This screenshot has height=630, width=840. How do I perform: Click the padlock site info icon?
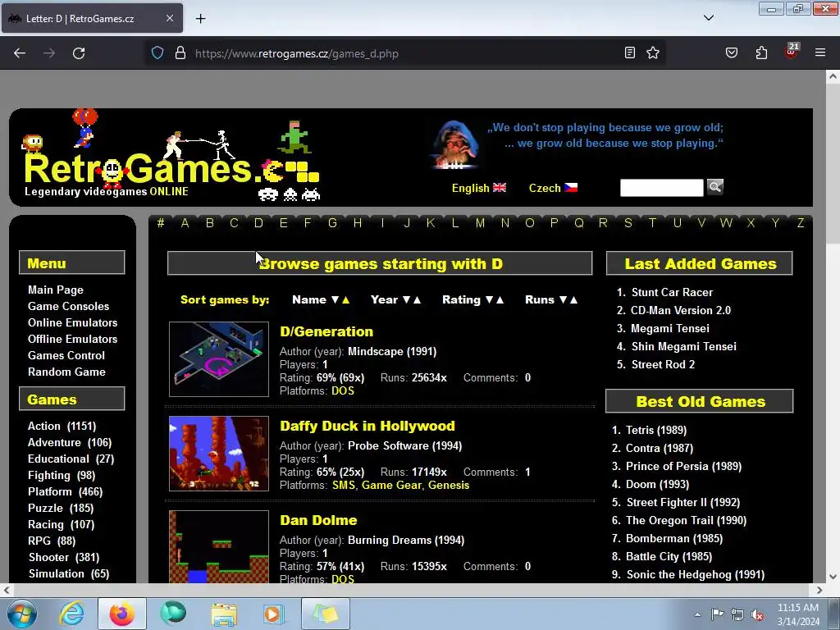tap(180, 53)
